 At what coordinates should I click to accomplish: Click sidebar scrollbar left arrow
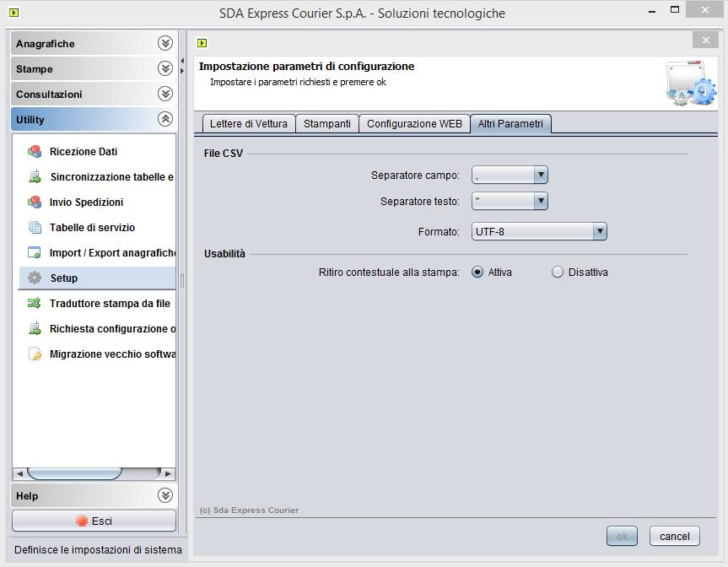[19, 473]
